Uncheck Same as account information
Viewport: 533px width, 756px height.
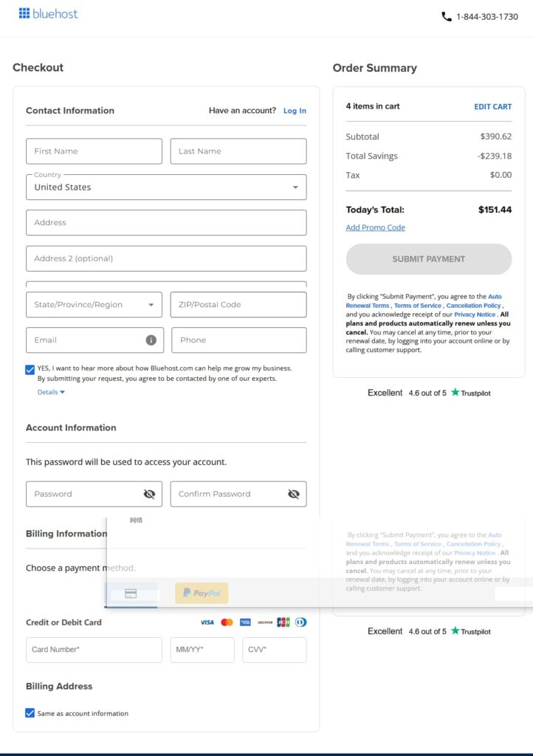tap(30, 713)
